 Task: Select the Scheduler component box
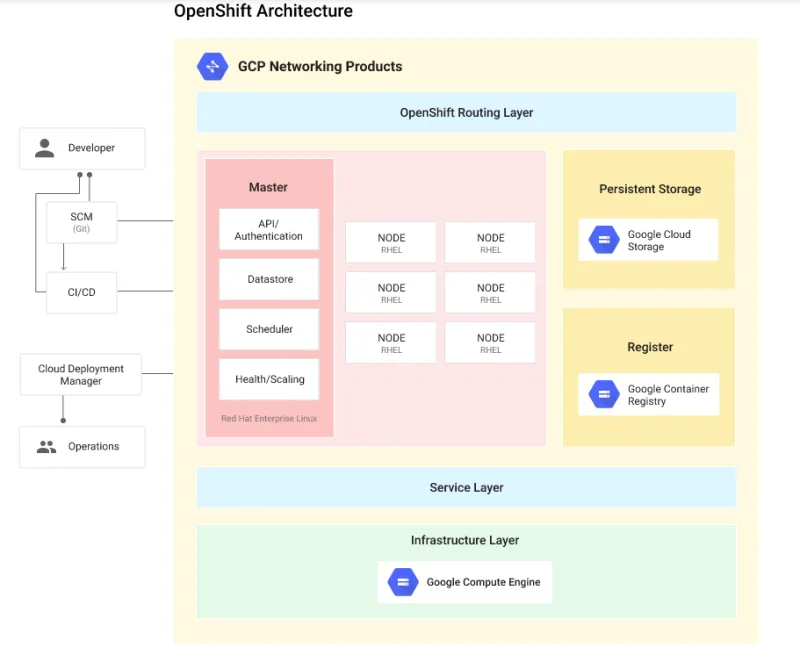269,329
